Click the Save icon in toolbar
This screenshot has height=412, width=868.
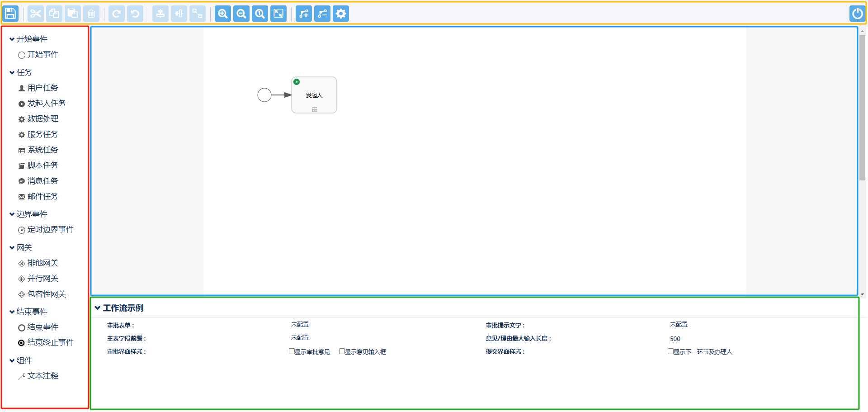coord(10,14)
